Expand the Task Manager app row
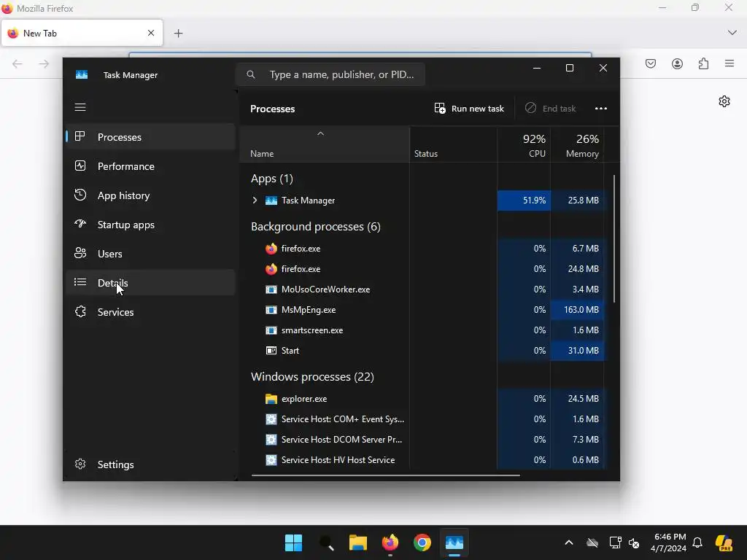Image resolution: width=747 pixels, height=560 pixels. [x=255, y=201]
